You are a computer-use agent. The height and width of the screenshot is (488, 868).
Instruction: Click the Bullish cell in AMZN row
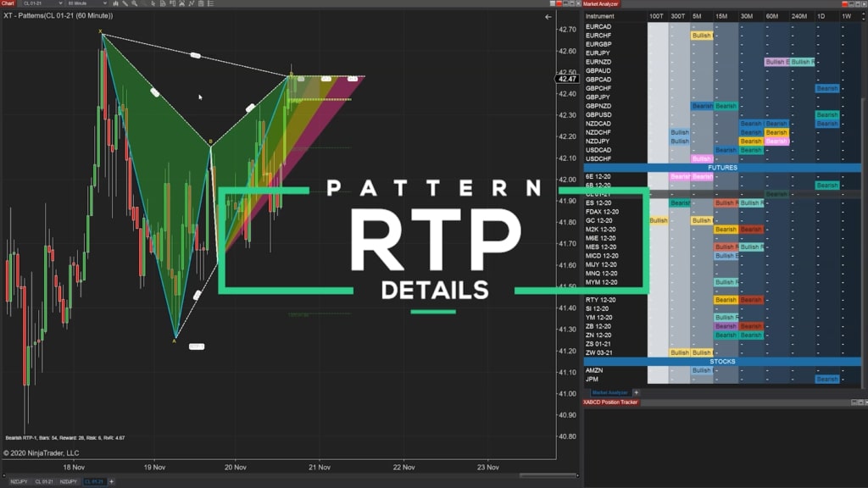(701, 371)
